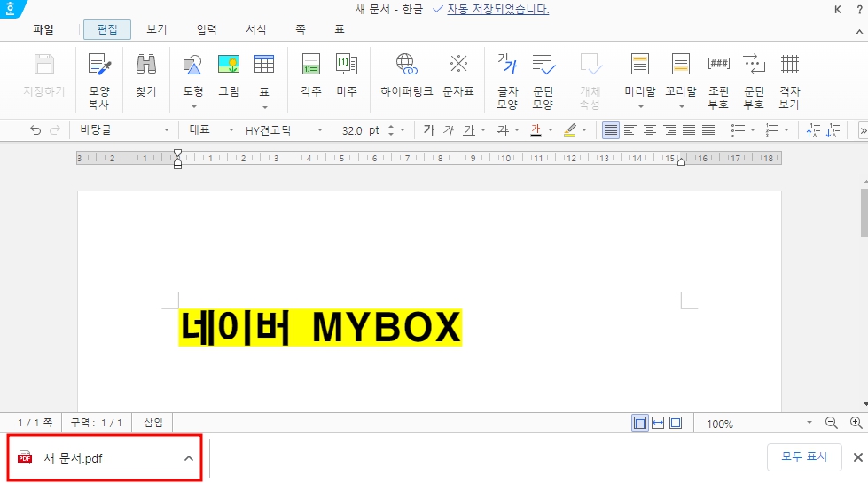The image size is (868, 483).
Task: Zoom out with the minus magnifier
Action: pyautogui.click(x=832, y=424)
